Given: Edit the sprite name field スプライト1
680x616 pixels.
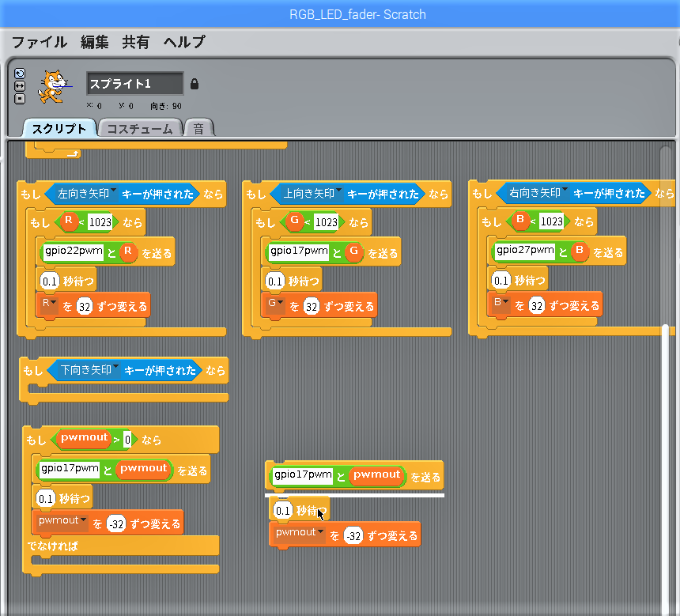Looking at the screenshot, I should [135, 83].
